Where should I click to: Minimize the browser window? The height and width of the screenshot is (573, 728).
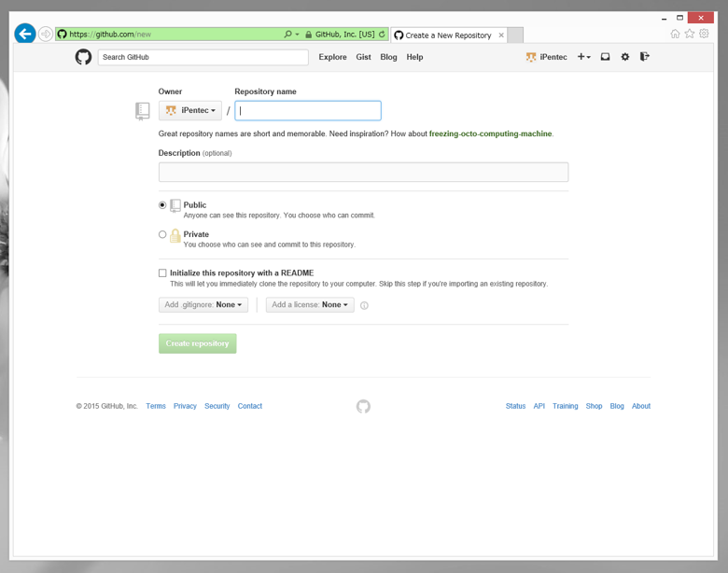(x=665, y=18)
